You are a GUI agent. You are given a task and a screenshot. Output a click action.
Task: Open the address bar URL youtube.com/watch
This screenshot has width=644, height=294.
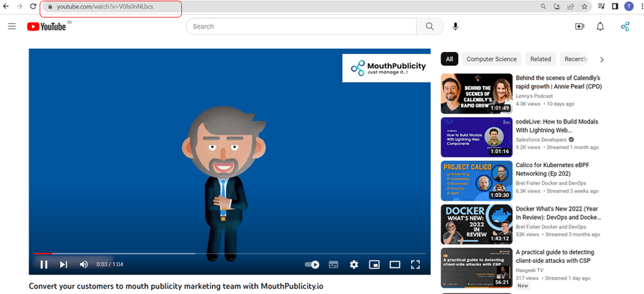click(105, 7)
